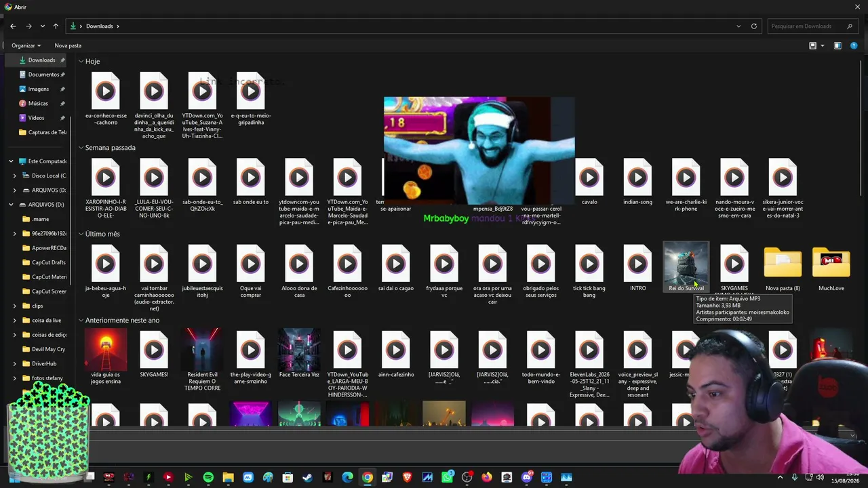868x488 pixels.
Task: Go up one folder level arrow
Action: (x=56, y=26)
